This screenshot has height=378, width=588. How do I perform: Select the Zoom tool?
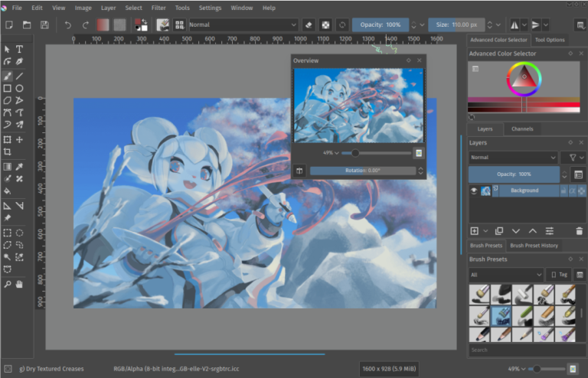(x=7, y=285)
